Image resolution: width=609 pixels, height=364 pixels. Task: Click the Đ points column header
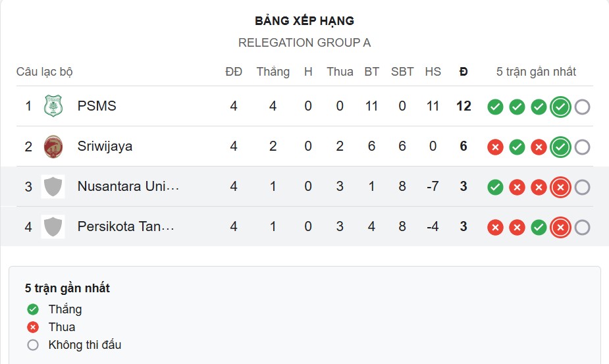463,72
